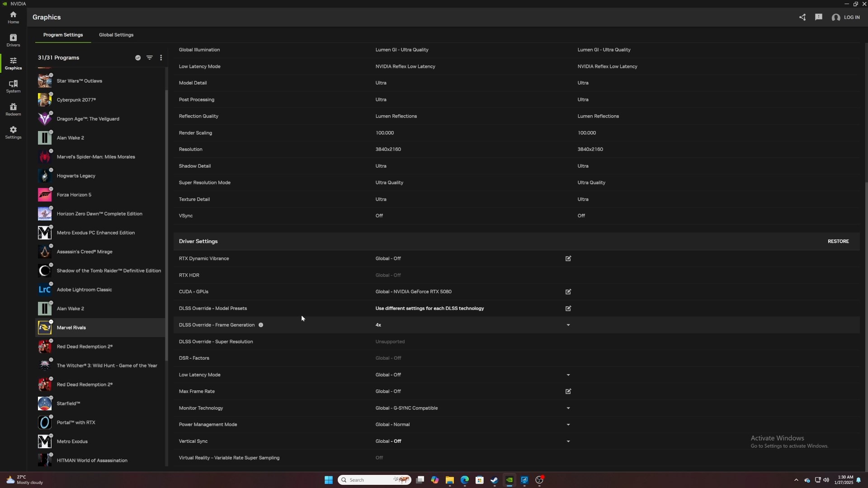Click the filter programs icon

coord(150,58)
